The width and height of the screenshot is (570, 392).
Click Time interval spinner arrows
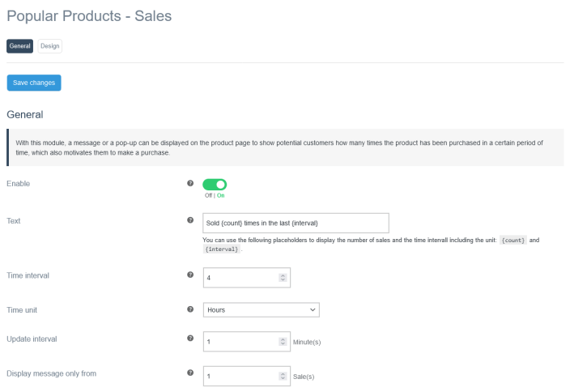coord(283,278)
